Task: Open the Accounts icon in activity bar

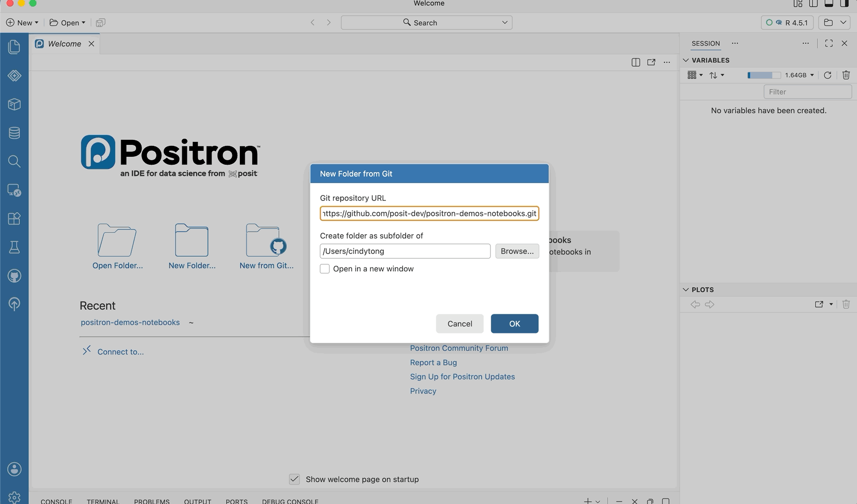Action: pos(14,469)
